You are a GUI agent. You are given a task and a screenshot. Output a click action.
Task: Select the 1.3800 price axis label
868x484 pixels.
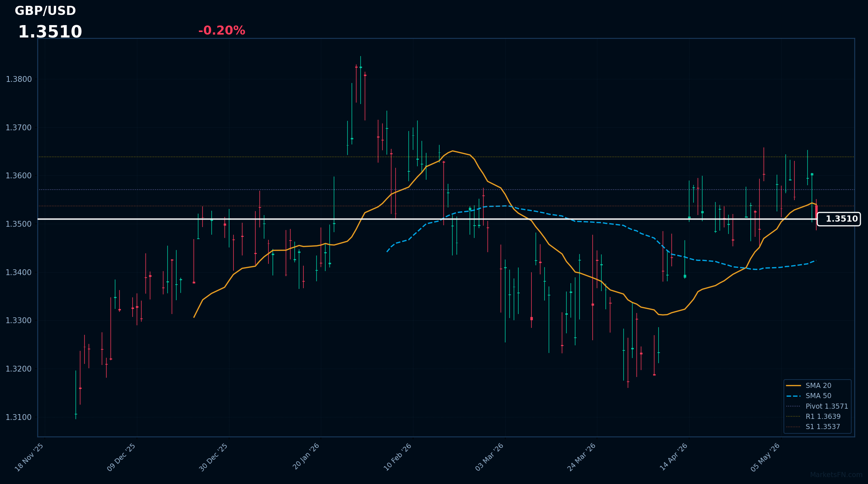[19, 79]
